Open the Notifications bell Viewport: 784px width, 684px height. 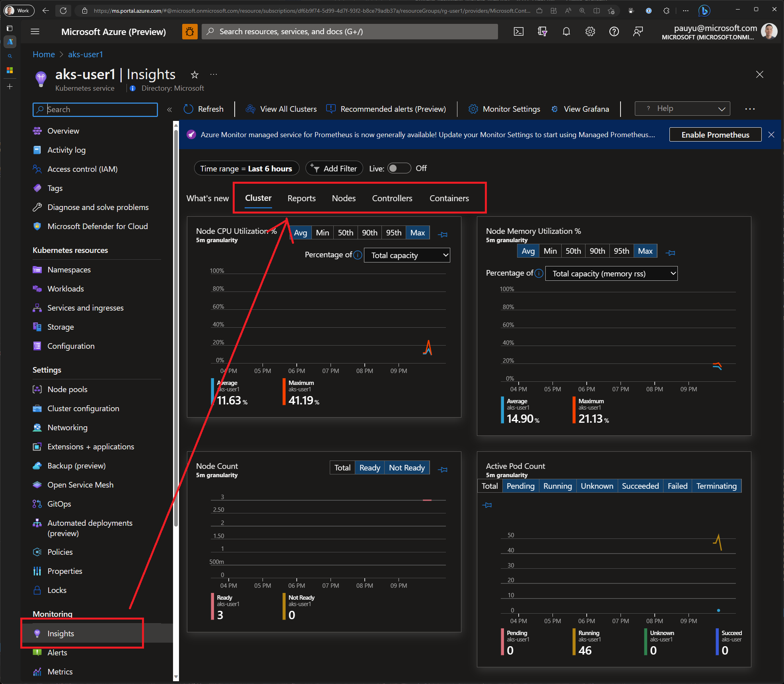[x=566, y=31]
